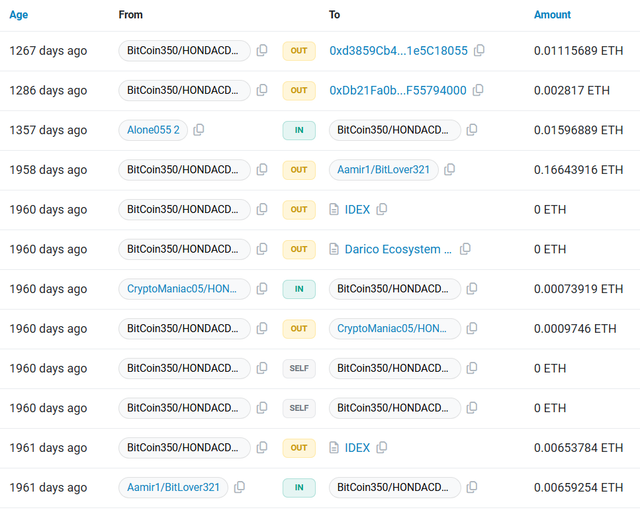Image resolution: width=640 pixels, height=510 pixels.
Task: Open IDEX contract in 0.00653784 ETH row
Action: click(357, 448)
